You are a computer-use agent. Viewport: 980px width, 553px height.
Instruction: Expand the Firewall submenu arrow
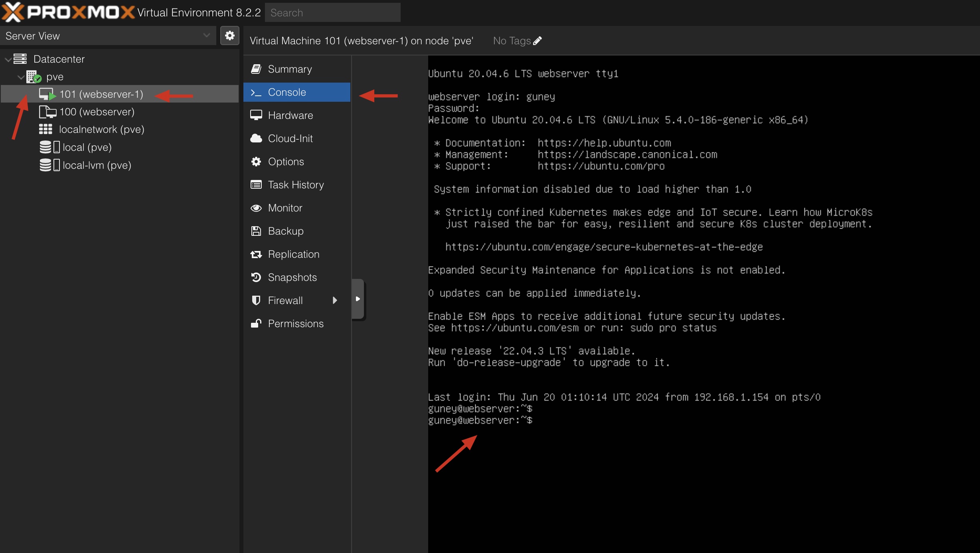[x=335, y=300]
